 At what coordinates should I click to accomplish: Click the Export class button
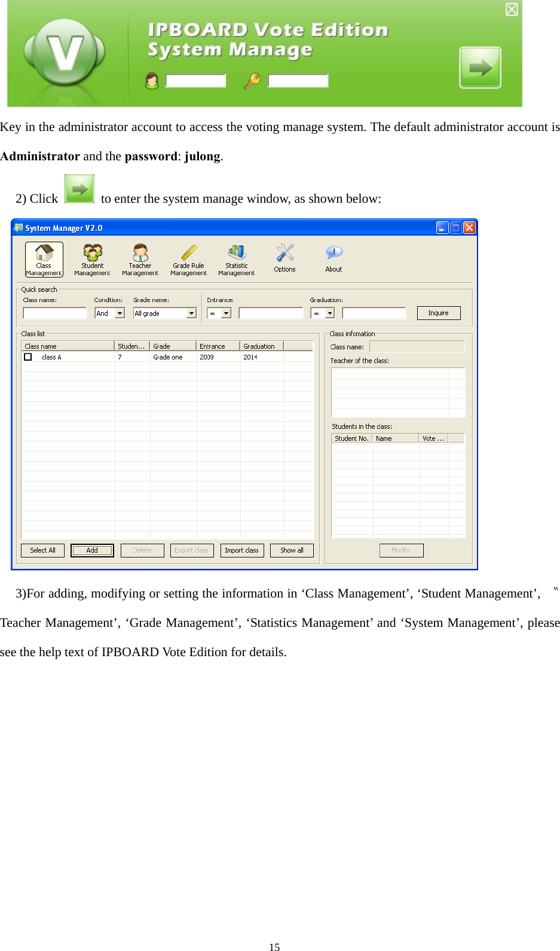(x=192, y=550)
